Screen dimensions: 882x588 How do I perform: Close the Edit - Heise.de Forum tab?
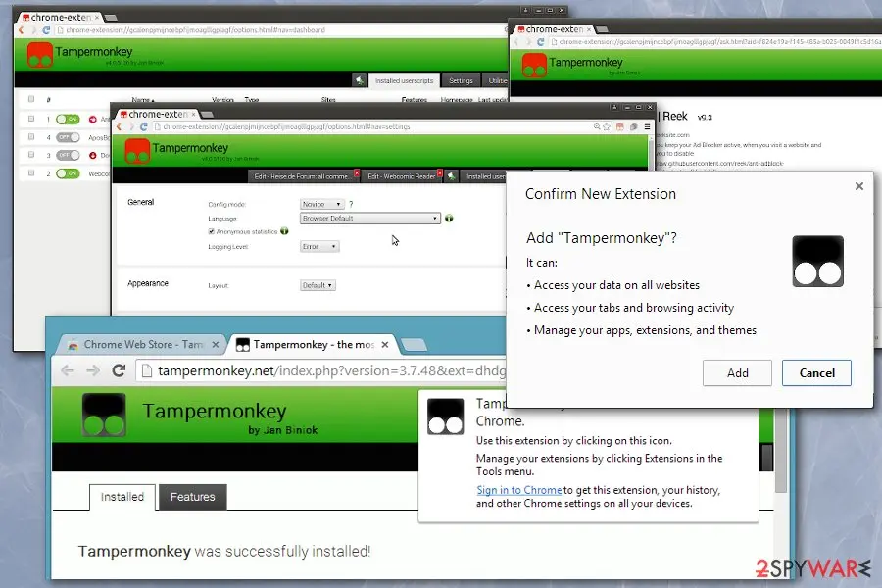click(357, 172)
